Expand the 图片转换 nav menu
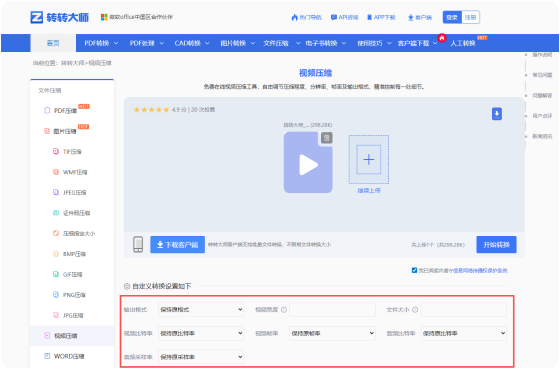560x369 pixels. [x=238, y=43]
